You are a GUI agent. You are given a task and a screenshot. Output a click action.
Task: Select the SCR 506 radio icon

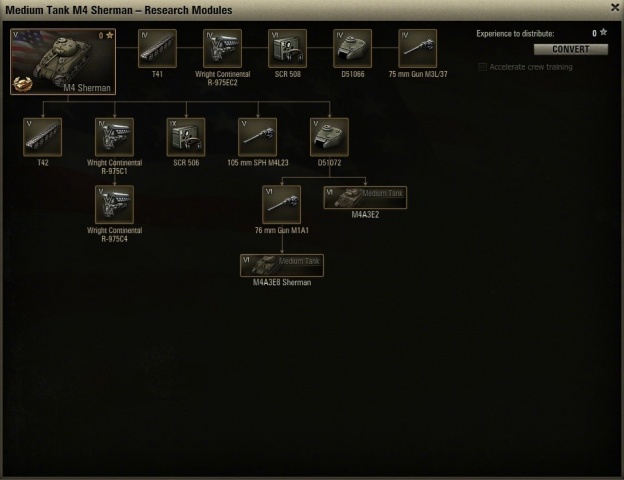pyautogui.click(x=186, y=137)
